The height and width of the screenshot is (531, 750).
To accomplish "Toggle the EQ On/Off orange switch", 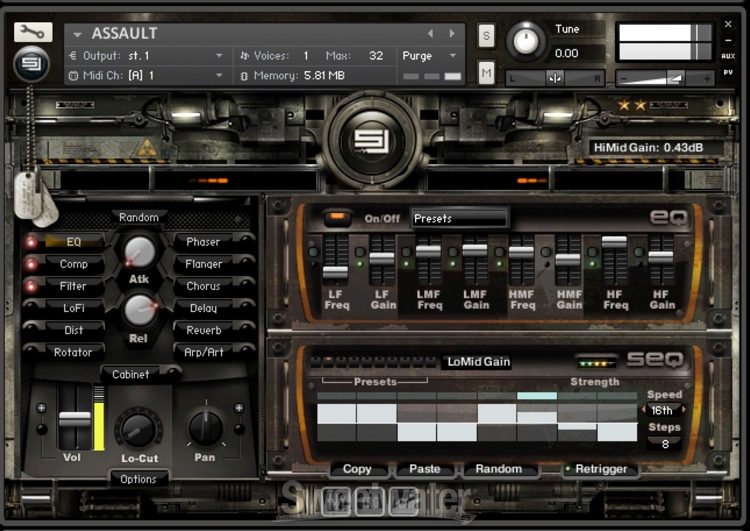I will pos(337,218).
